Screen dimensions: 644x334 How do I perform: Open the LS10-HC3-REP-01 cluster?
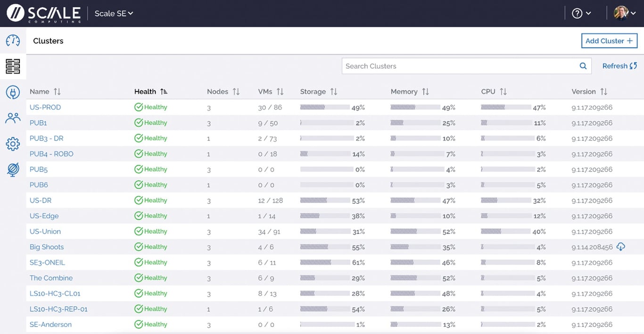pos(58,309)
